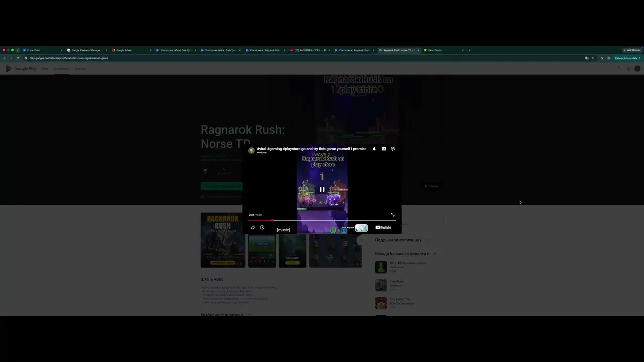Mute audio on the RADIOMAPS tab speaker
This screenshot has width=644, height=362.
(x=325, y=50)
